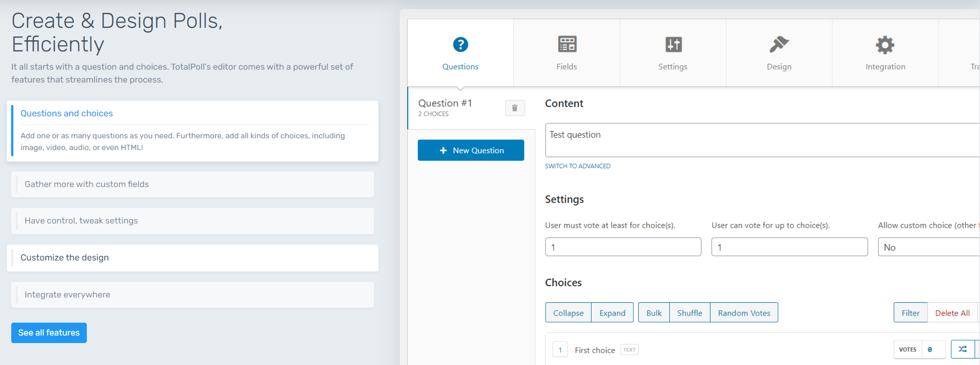This screenshot has height=365, width=980.
Task: Add a New Question
Action: tap(471, 150)
